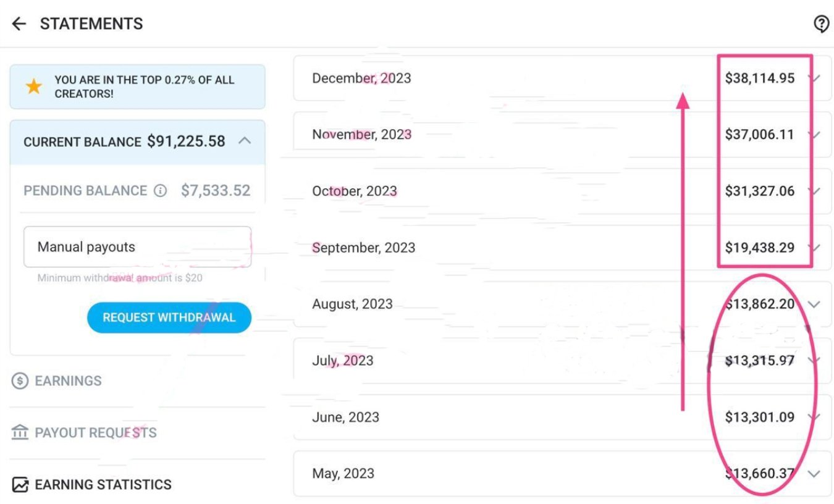The image size is (834, 504).
Task: Open the Manual payouts dropdown field
Action: (137, 247)
